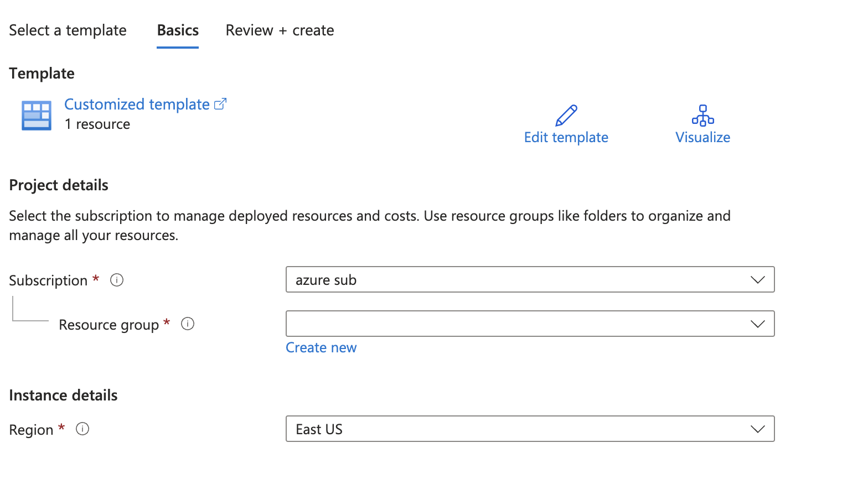Click the Visualize text label
The width and height of the screenshot is (868, 479).
(x=702, y=138)
